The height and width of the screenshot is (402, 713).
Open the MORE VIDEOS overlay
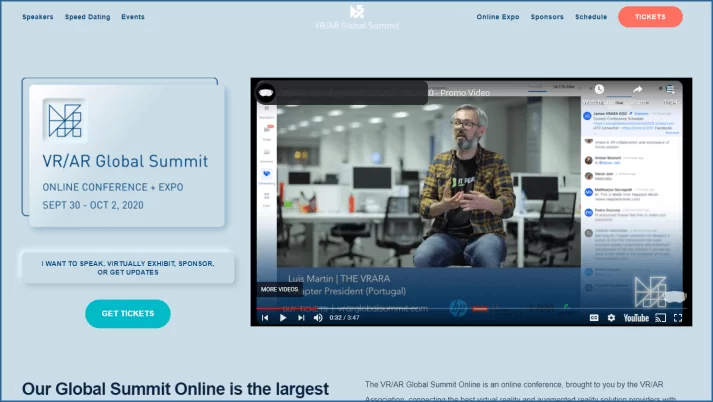tap(279, 289)
